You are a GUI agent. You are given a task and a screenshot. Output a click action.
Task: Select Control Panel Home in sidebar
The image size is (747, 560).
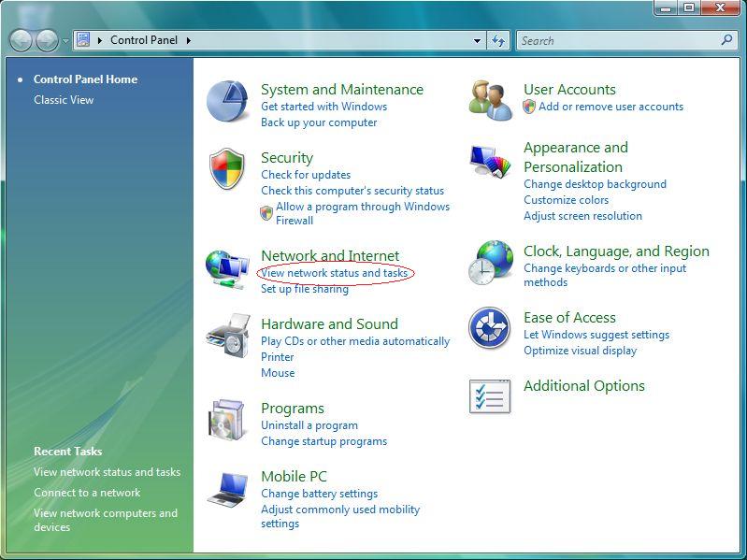point(85,79)
